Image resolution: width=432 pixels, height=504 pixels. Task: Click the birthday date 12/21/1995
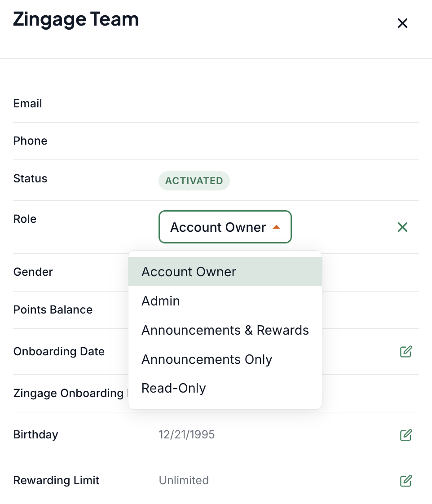186,434
